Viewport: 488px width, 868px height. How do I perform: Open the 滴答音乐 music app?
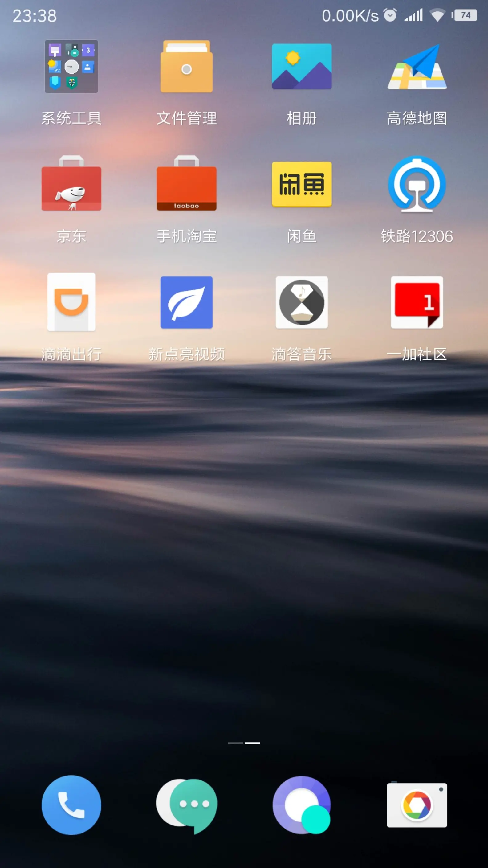302,302
